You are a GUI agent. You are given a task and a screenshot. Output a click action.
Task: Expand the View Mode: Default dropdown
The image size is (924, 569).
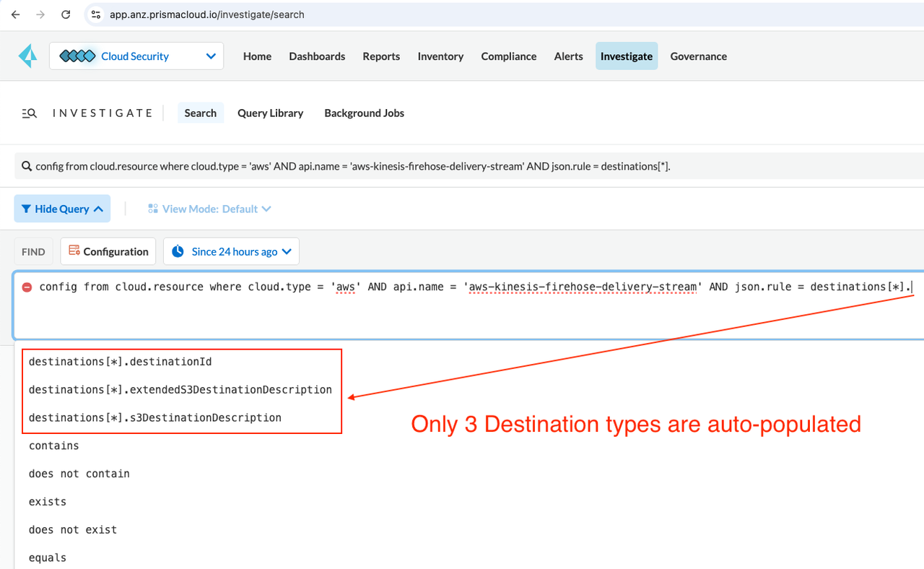point(209,209)
